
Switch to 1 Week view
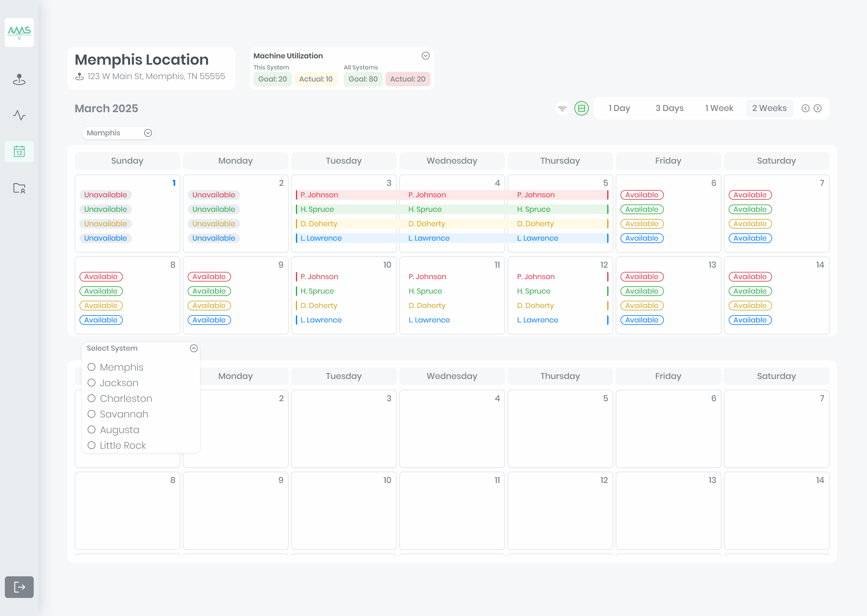tap(719, 109)
